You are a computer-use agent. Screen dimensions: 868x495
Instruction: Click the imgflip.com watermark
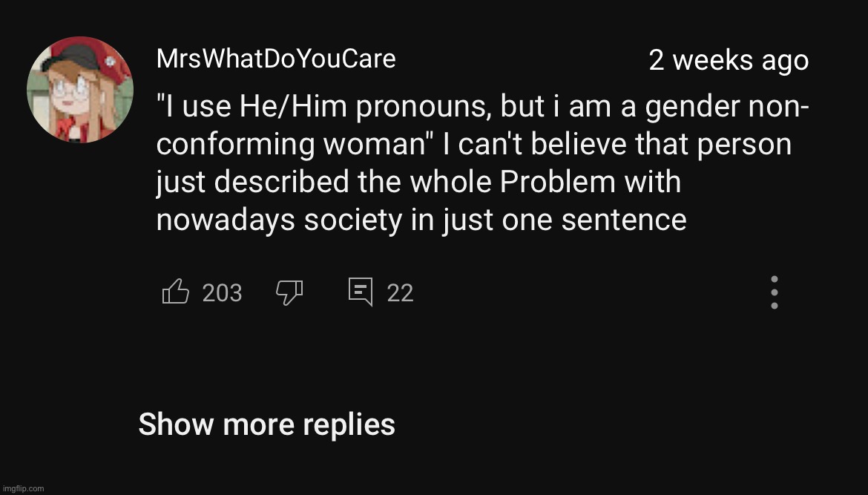tap(23, 488)
